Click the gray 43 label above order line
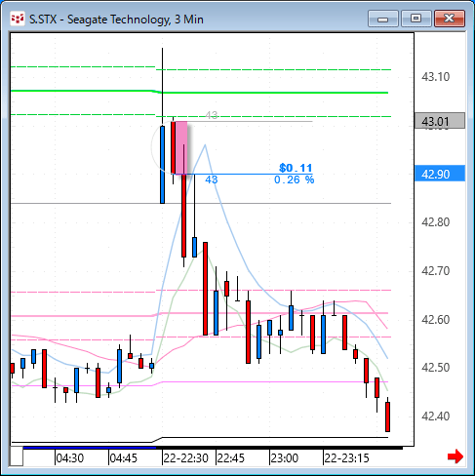 [212, 115]
